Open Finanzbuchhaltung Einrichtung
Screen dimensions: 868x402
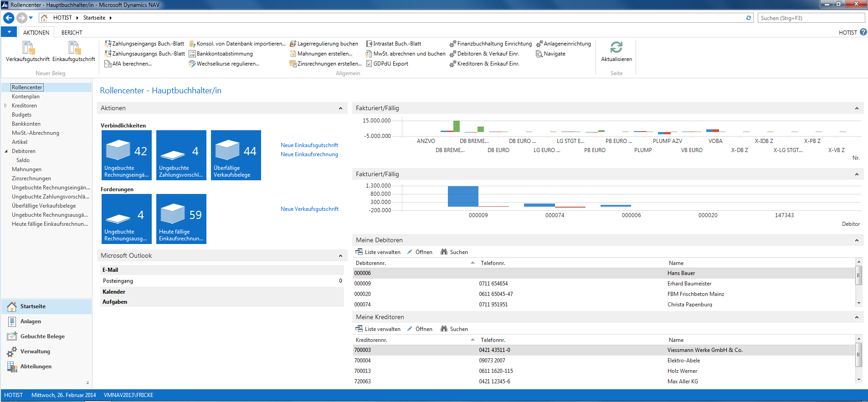point(491,44)
